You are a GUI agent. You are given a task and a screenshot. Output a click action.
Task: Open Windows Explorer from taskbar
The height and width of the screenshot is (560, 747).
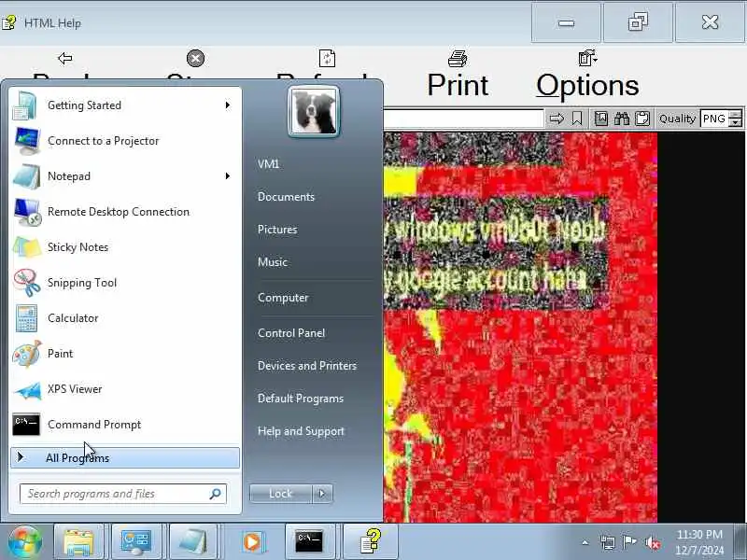[78, 542]
